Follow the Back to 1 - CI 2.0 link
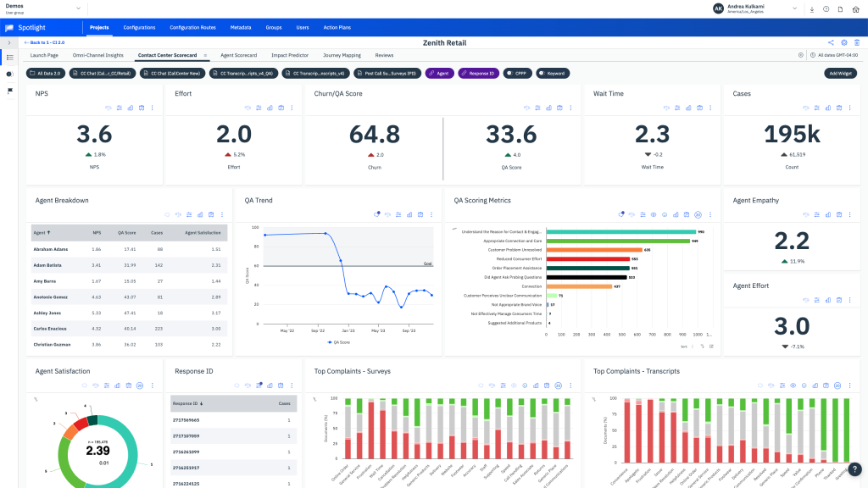 click(44, 42)
